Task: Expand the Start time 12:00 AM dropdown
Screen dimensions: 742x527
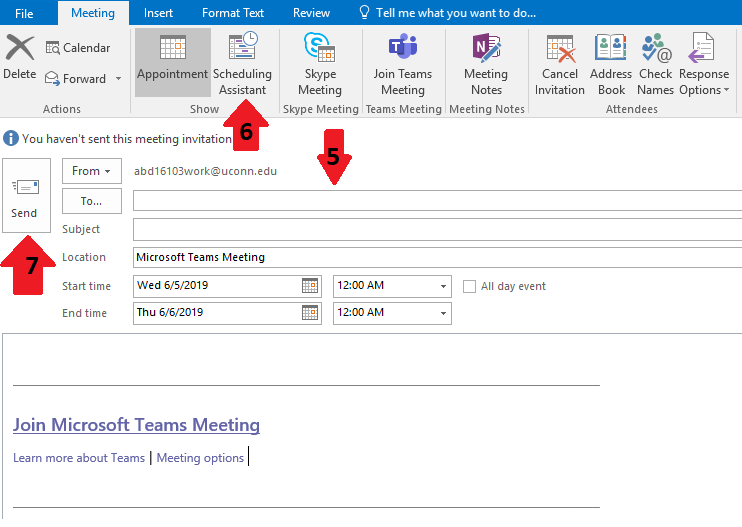Action: coord(443,286)
